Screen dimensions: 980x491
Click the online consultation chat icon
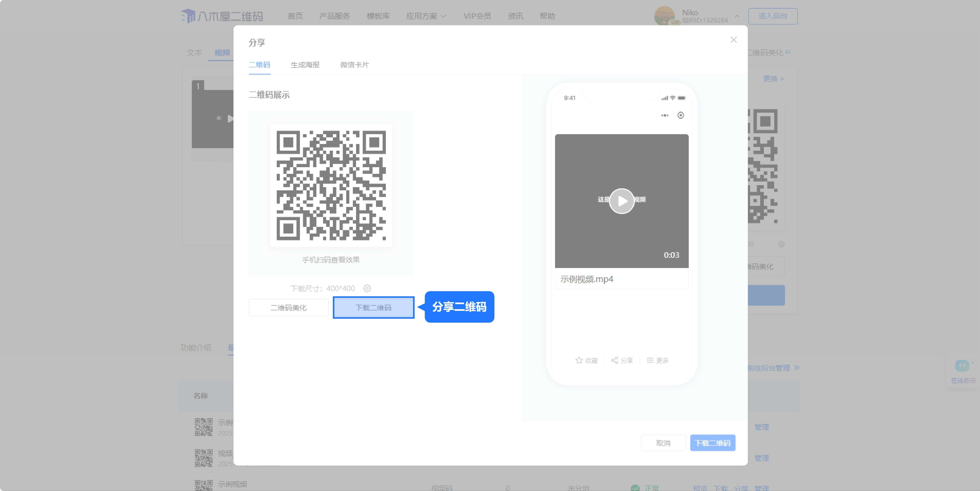point(962,366)
